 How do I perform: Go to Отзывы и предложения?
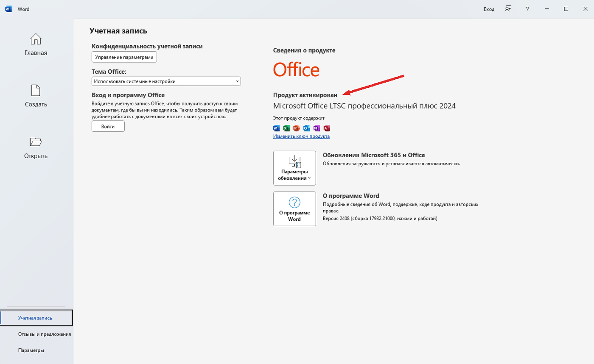tap(44, 334)
